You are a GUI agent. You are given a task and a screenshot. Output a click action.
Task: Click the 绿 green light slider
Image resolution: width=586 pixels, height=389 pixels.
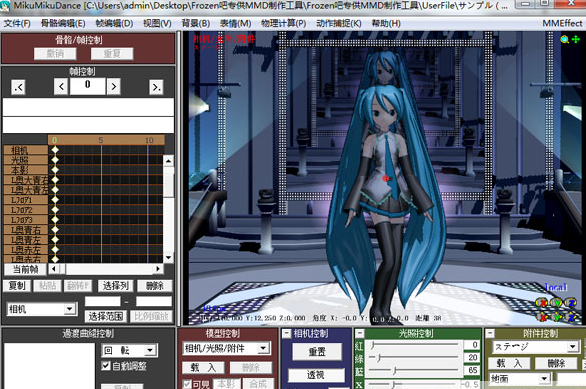tap(414, 358)
